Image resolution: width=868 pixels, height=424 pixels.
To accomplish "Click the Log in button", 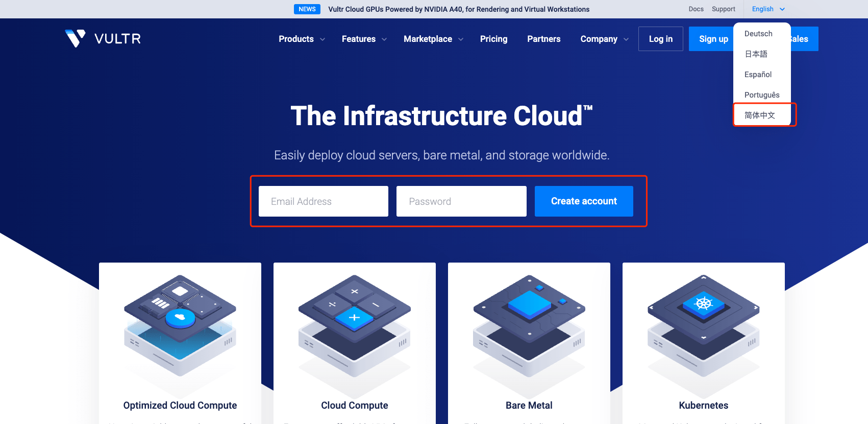I will pos(661,39).
